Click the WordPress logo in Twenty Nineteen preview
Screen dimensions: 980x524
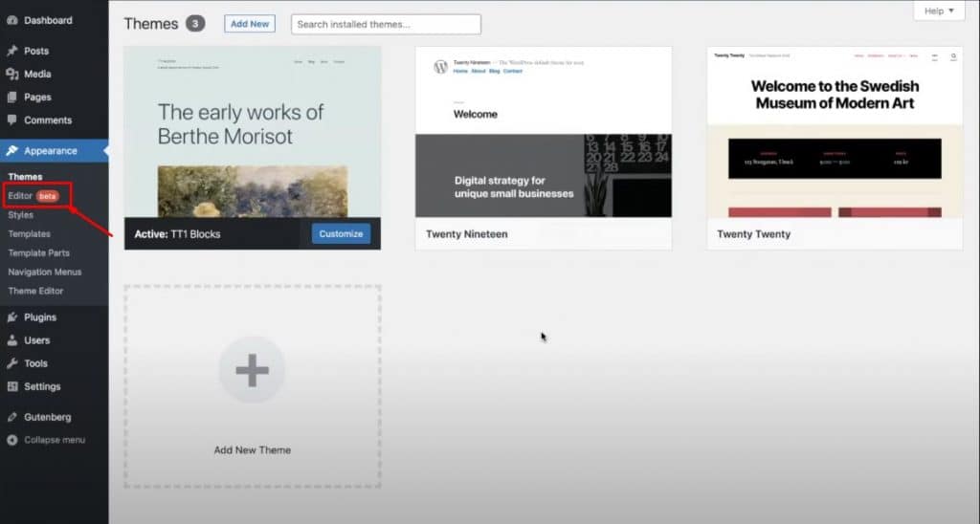click(440, 67)
